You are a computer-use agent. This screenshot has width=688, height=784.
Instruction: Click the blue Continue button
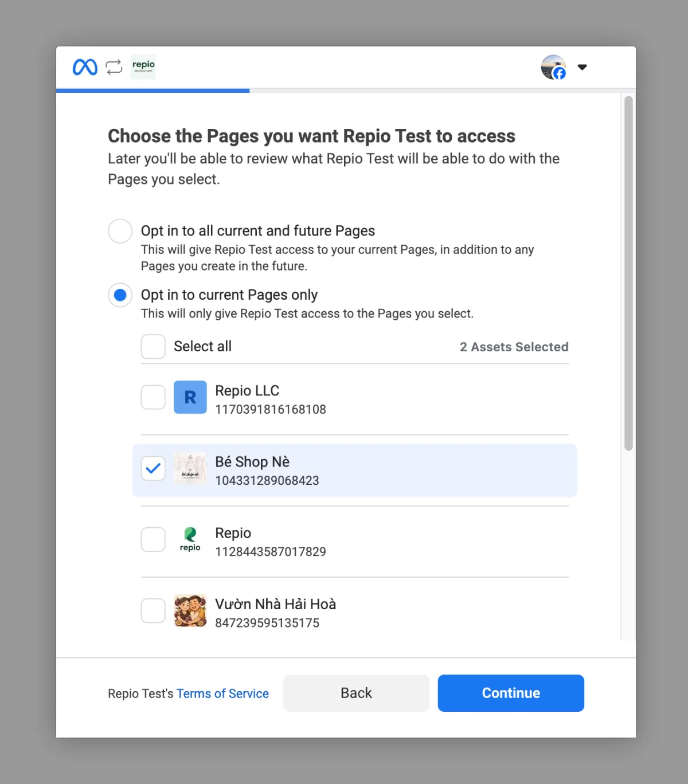click(x=511, y=693)
